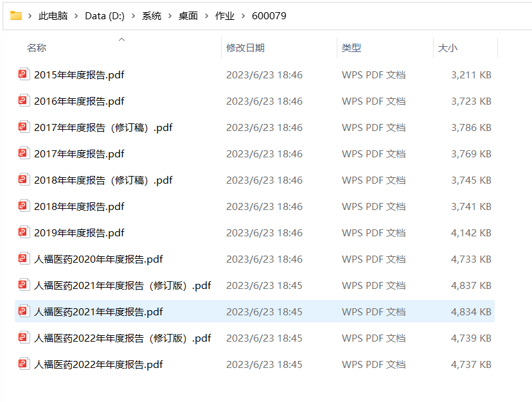Go to 作业 folder in breadcrumb
Image resolution: width=532 pixels, height=402 pixels.
225,16
